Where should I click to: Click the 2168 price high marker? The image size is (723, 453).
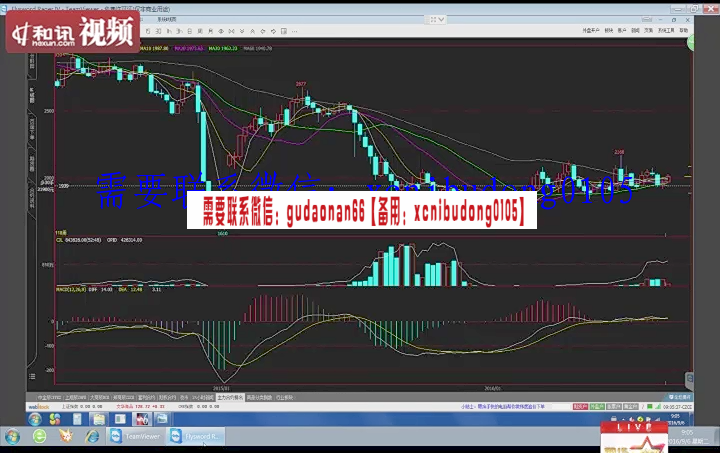[619, 152]
